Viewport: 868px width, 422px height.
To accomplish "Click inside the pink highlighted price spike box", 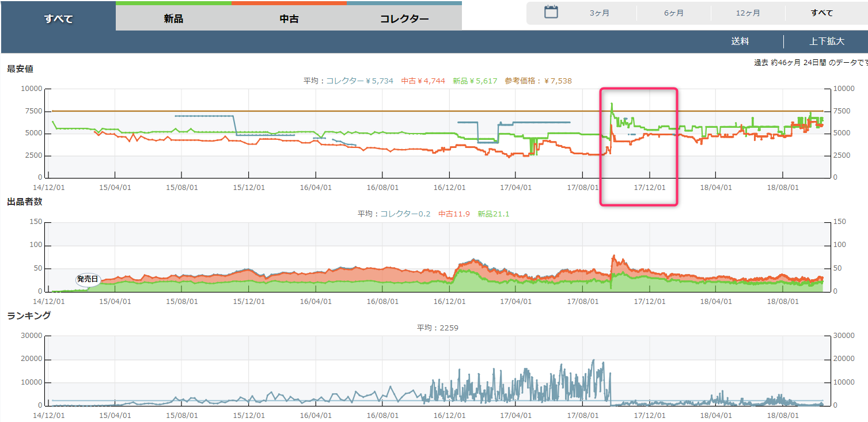I will click(638, 147).
